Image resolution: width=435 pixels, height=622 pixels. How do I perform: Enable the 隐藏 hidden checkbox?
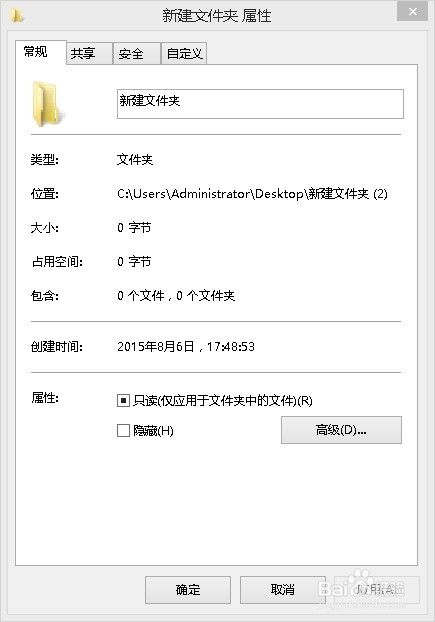pyautogui.click(x=123, y=430)
